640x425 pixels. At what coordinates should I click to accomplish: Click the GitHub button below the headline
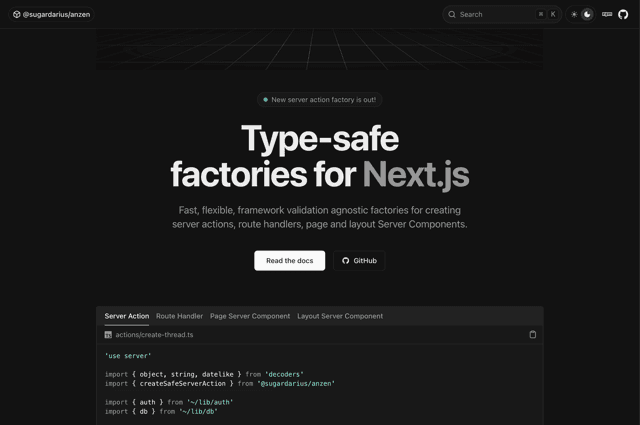pyautogui.click(x=359, y=260)
